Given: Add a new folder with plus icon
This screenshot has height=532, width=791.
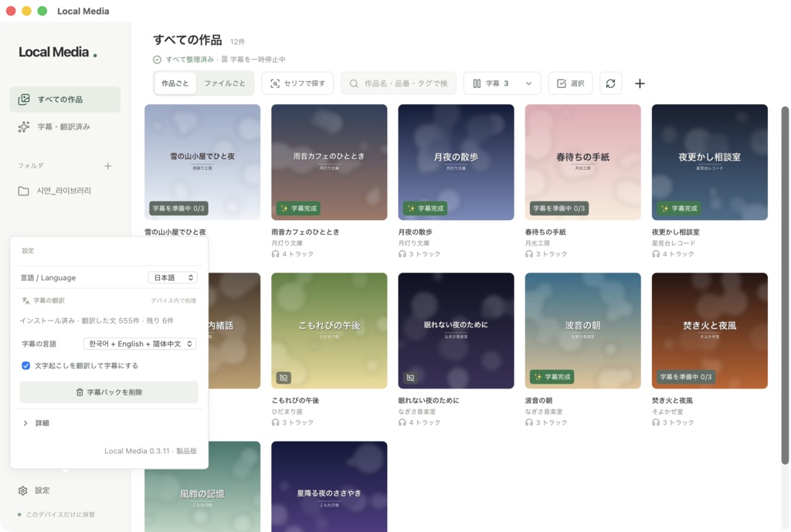Looking at the screenshot, I should pos(108,166).
